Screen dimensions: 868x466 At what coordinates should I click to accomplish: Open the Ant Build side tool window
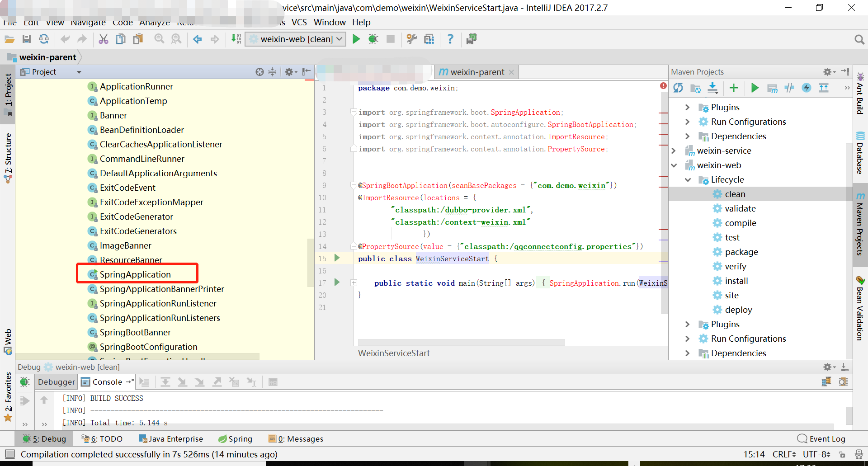point(860,94)
